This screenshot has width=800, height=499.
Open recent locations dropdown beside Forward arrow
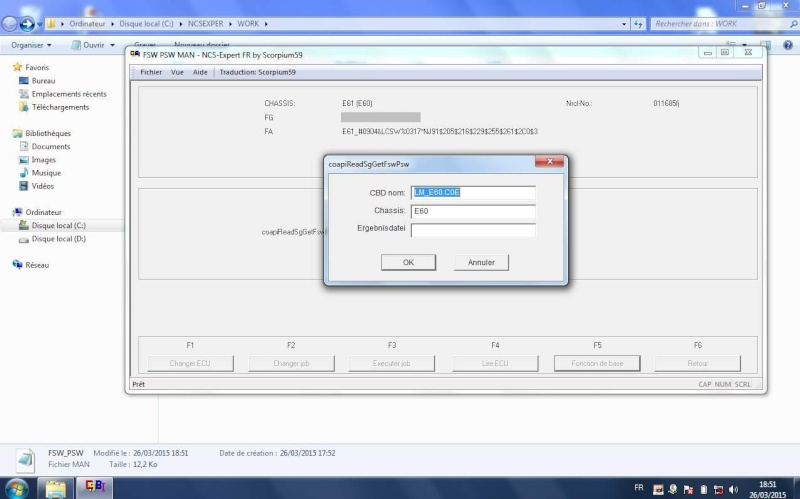tap(40, 24)
